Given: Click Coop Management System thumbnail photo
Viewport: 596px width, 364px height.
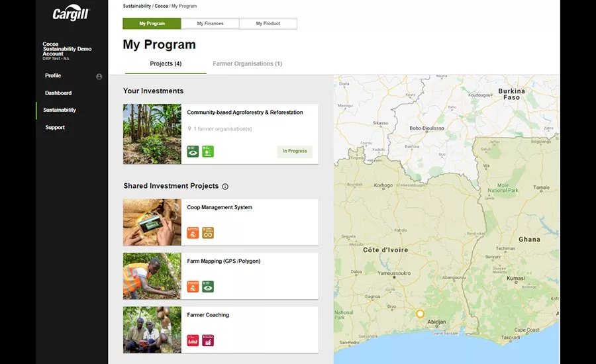Looking at the screenshot, I should tap(152, 222).
